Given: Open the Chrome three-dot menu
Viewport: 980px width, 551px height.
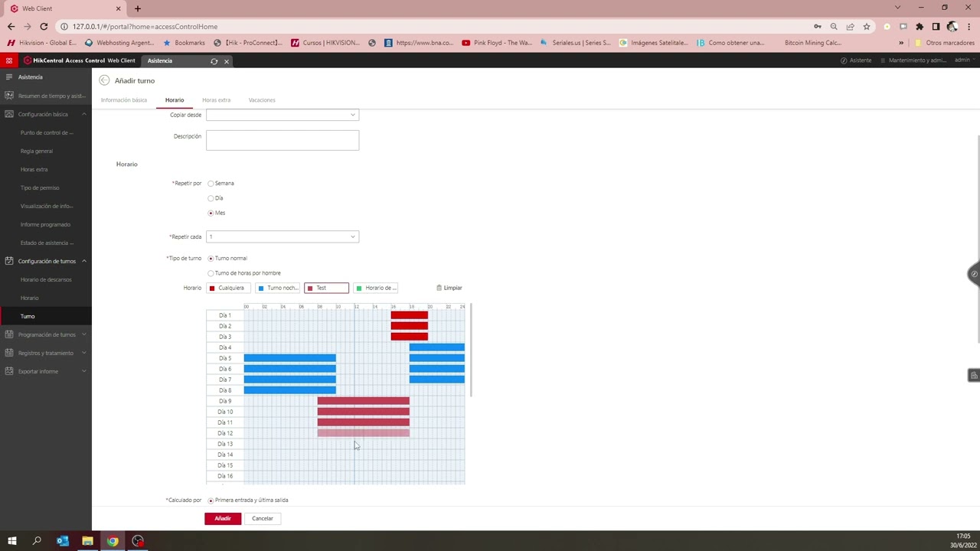Looking at the screenshot, I should pos(969,27).
